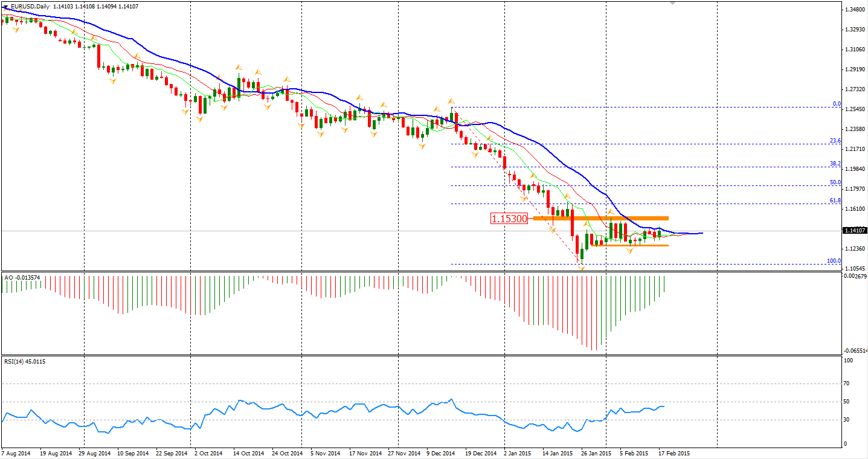Click the 7 Aug 2014 date label
Screen dimensions: 868x459
pyautogui.click(x=16, y=452)
